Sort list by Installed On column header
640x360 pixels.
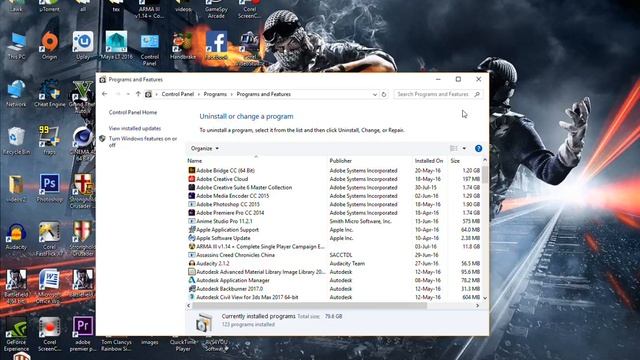(x=429, y=161)
